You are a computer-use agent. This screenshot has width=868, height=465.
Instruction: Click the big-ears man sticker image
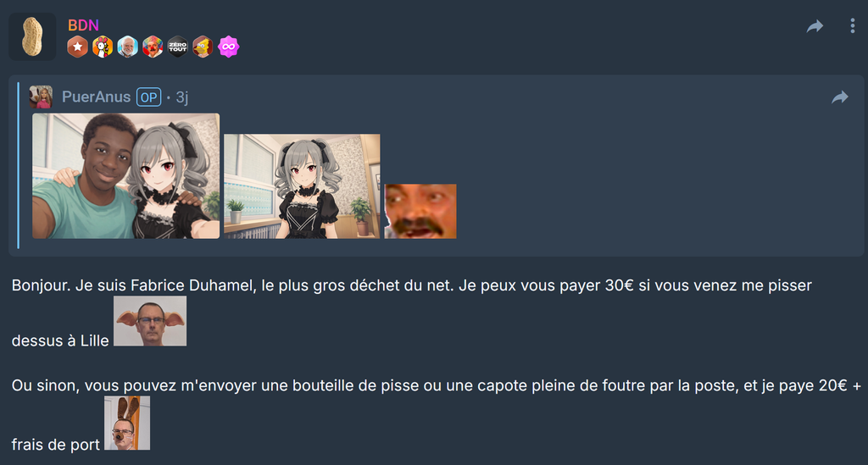pyautogui.click(x=150, y=321)
